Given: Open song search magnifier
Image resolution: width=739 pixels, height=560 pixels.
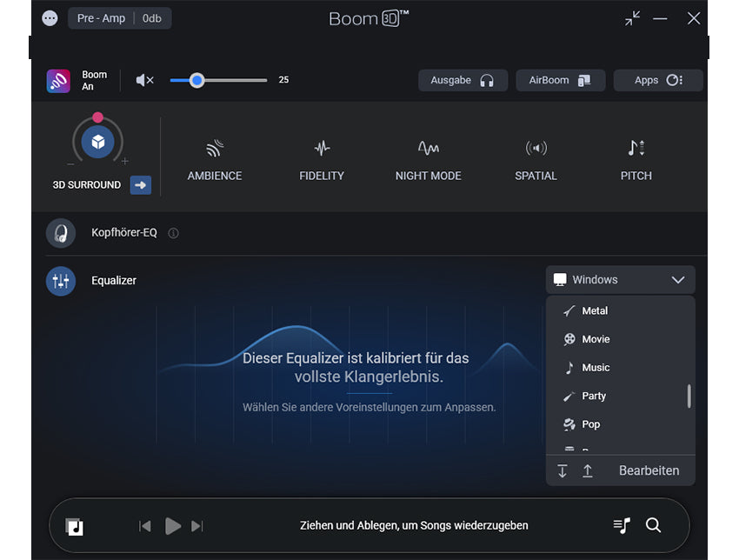Looking at the screenshot, I should coord(653,524).
